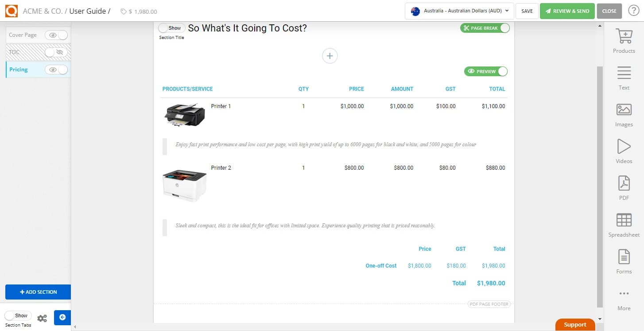The width and height of the screenshot is (644, 331).
Task: Toggle the Show Section Tabs switch
Action: coord(18,315)
